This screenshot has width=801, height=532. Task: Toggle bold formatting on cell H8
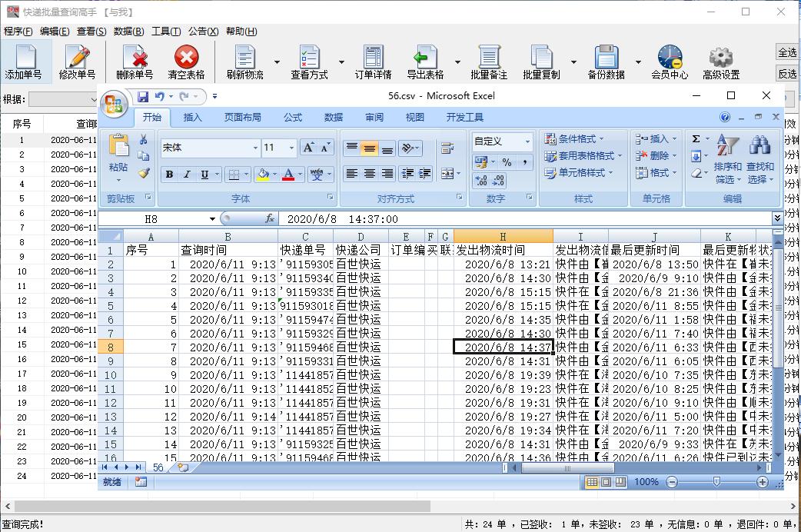coord(168,175)
